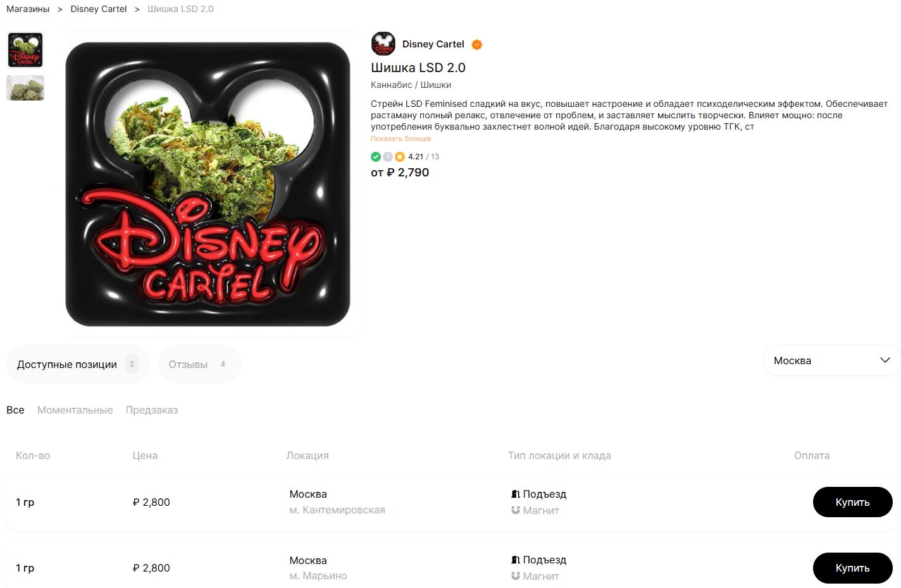Click the gray clock rating icon
Viewport: 901px width, 588px height.
[388, 157]
